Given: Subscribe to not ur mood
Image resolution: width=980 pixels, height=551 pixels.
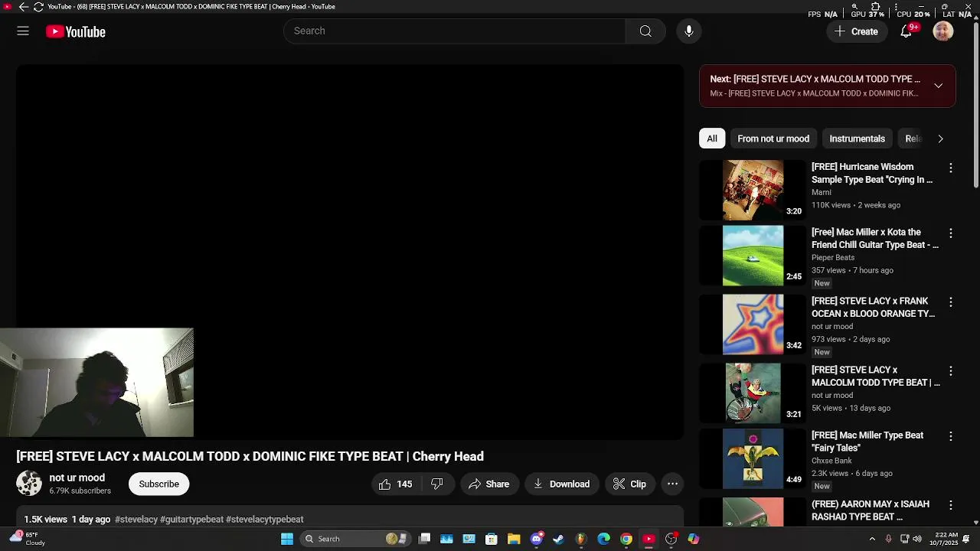Looking at the screenshot, I should click(158, 484).
